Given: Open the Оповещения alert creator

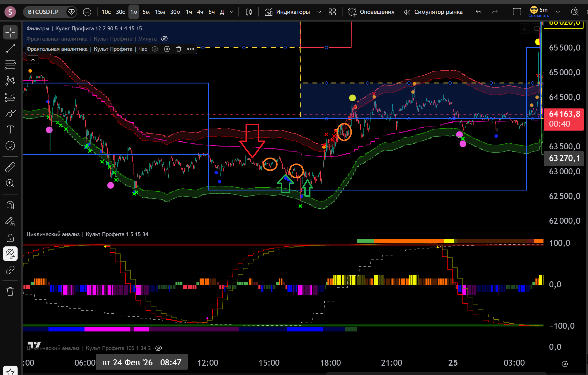Looking at the screenshot, I should [x=371, y=12].
